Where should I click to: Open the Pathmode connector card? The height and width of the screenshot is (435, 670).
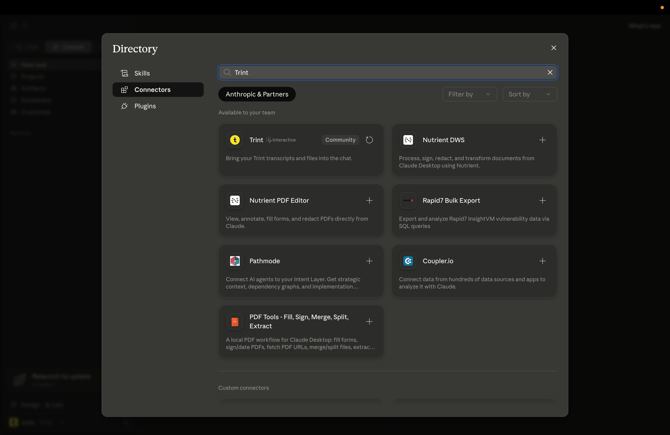coord(301,271)
